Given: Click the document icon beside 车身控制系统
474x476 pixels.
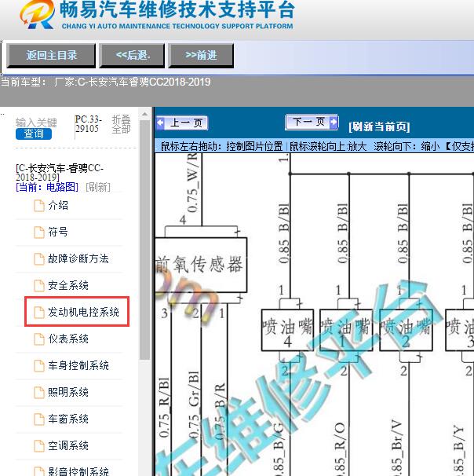Looking at the screenshot, I should coord(38,366).
